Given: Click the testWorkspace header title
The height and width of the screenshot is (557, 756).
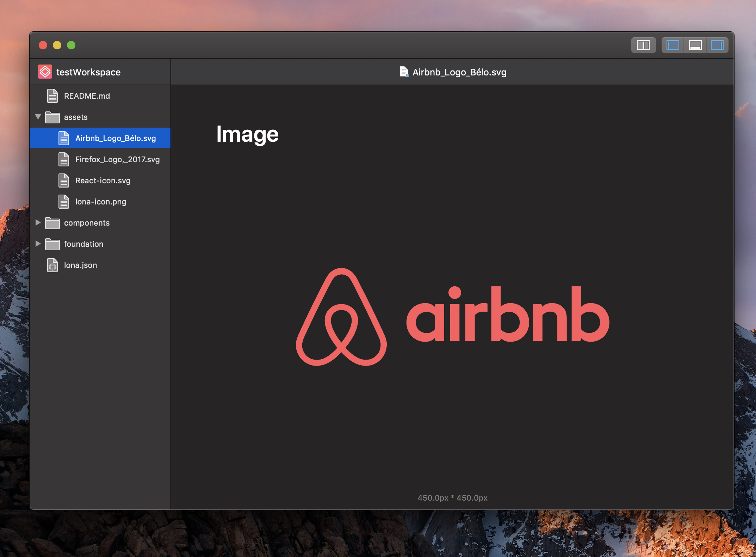Looking at the screenshot, I should 88,72.
